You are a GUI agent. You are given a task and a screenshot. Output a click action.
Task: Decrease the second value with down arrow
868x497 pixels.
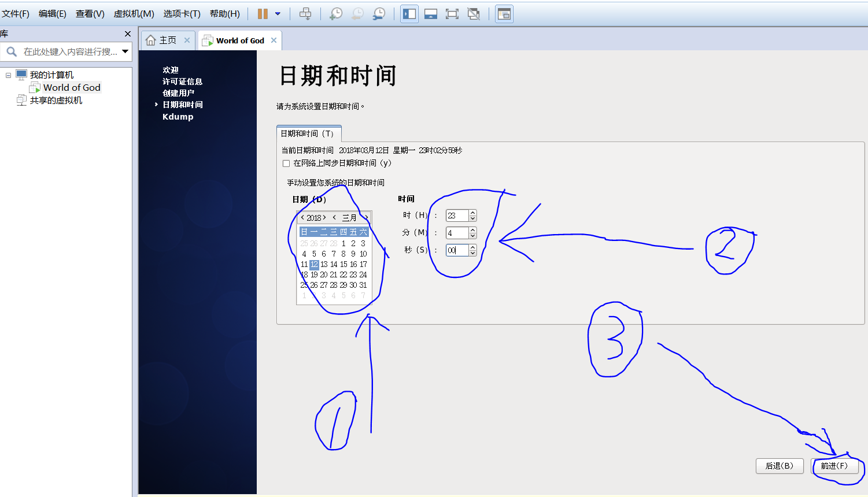click(472, 253)
